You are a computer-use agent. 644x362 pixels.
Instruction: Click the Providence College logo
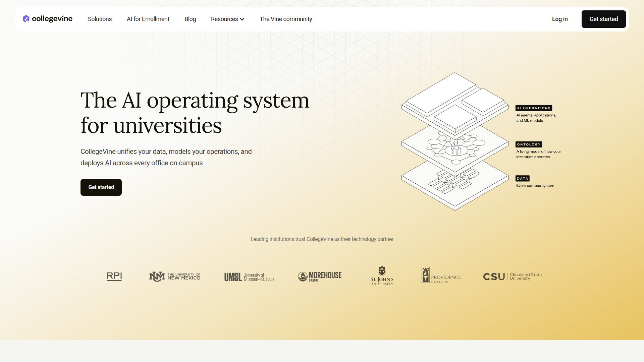click(x=441, y=275)
